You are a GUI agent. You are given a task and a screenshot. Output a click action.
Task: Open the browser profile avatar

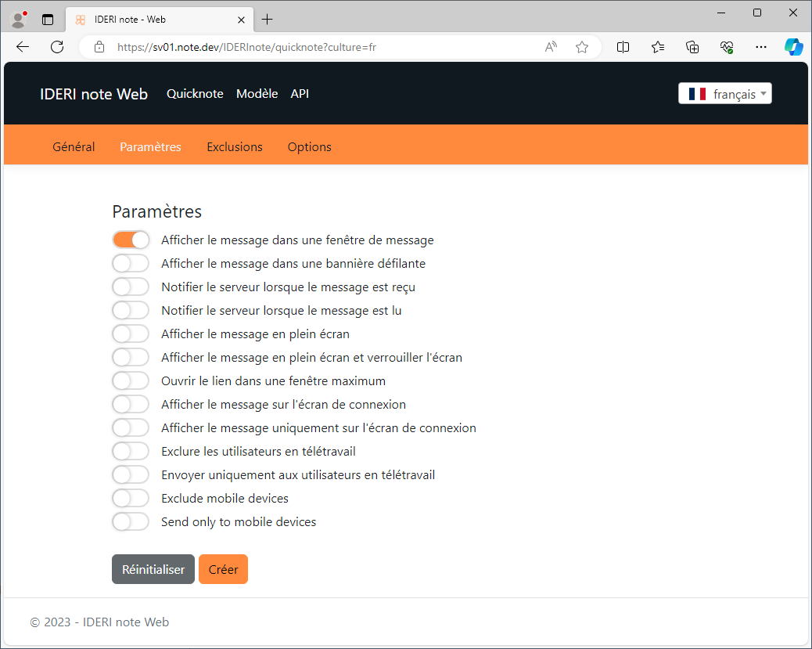point(19,20)
